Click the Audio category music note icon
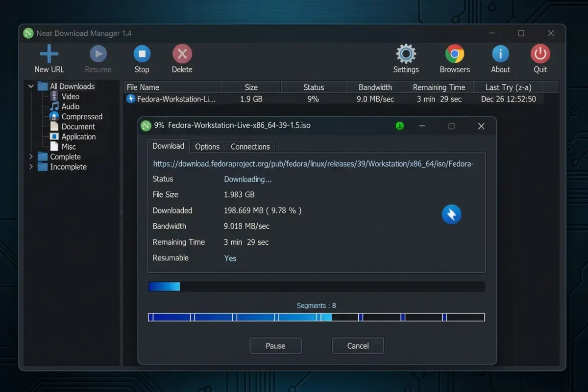The image size is (588, 392). pyautogui.click(x=54, y=106)
